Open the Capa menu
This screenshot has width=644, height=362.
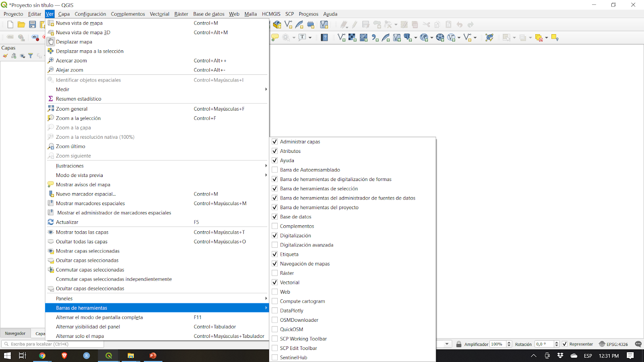tap(64, 14)
